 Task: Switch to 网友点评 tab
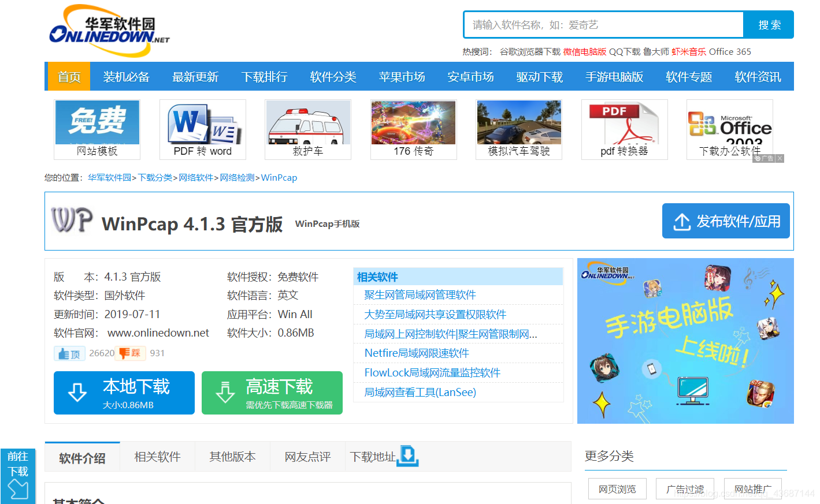(x=308, y=457)
